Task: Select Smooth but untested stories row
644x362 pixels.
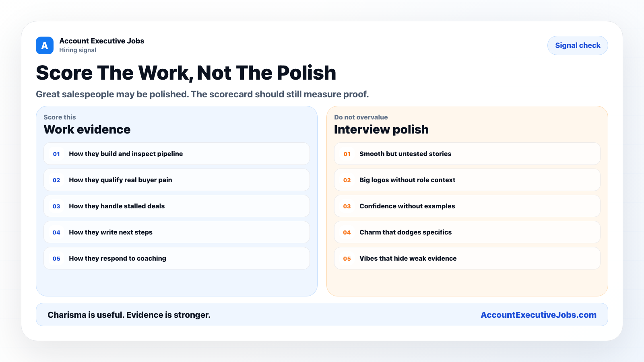Action: click(x=467, y=154)
